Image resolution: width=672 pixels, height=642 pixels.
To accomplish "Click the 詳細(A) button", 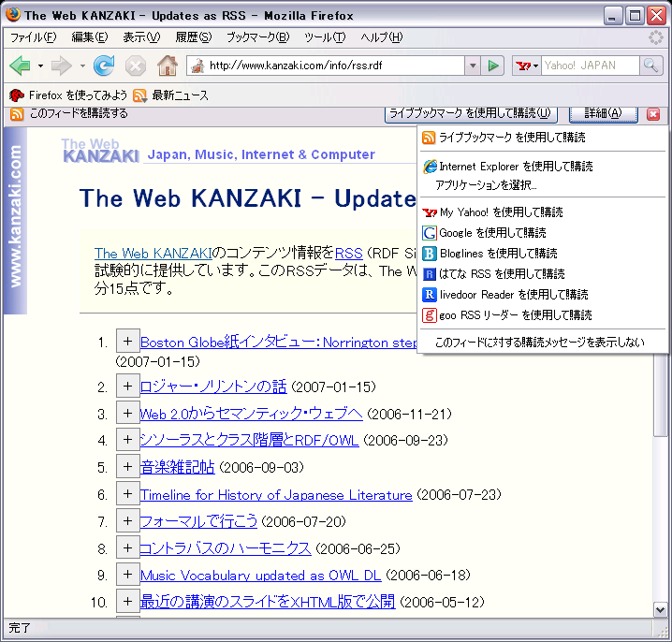I will coord(603,114).
